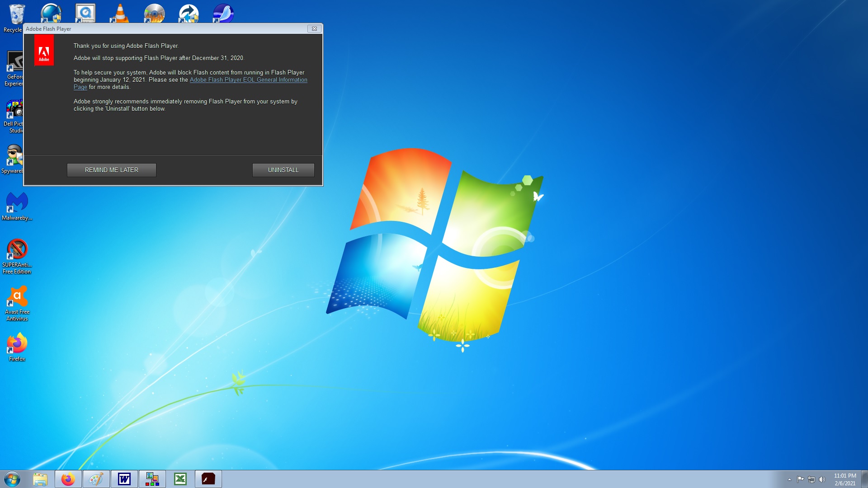The image size is (868, 488).
Task: Open Microsoft Word from the taskbar
Action: coord(124,479)
